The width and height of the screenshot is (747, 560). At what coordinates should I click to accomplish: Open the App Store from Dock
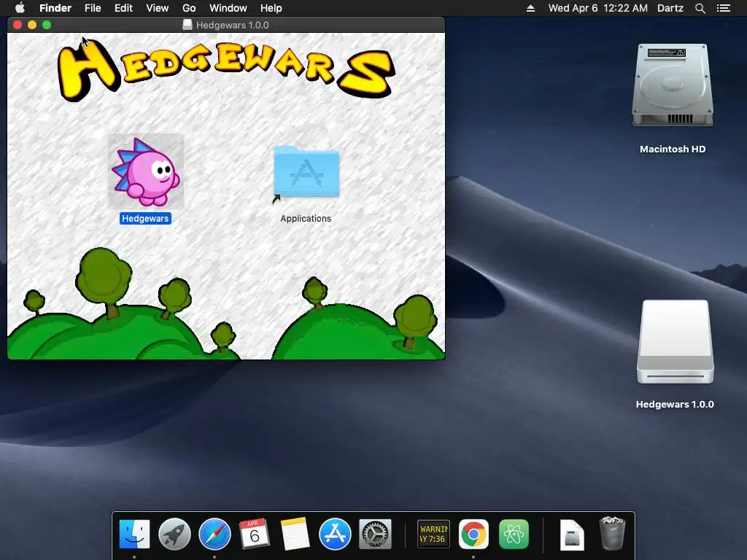click(335, 534)
